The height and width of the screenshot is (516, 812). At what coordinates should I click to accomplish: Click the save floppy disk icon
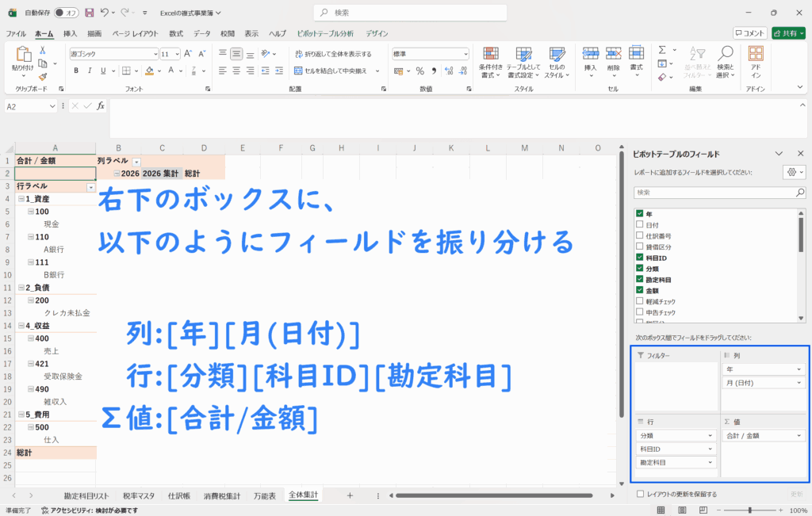click(89, 13)
